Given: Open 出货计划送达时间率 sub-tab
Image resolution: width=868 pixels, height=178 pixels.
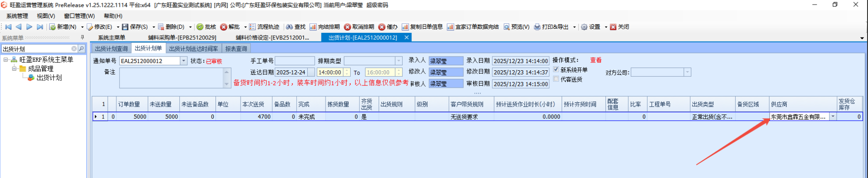Looking at the screenshot, I should pos(194,48).
